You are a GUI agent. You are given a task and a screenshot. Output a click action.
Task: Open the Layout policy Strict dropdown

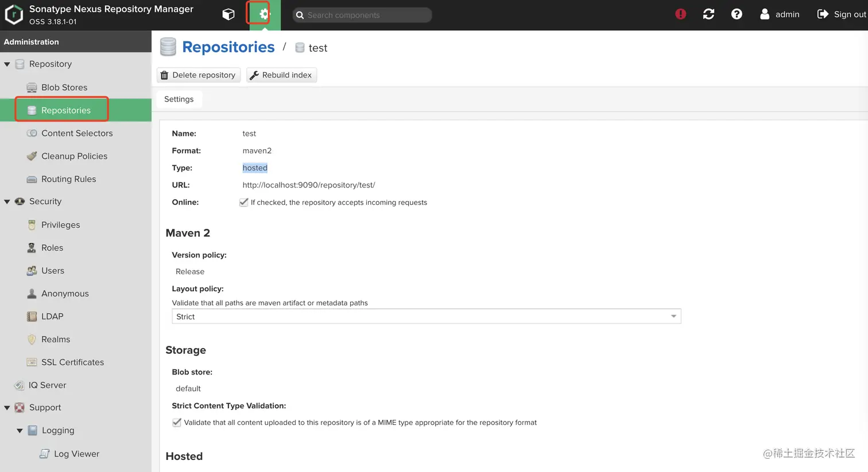pyautogui.click(x=427, y=317)
